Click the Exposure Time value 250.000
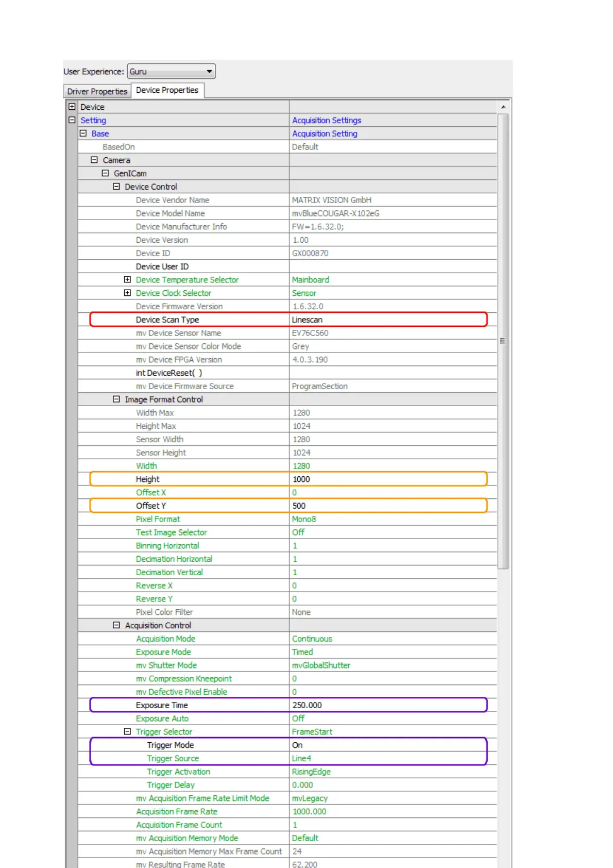Image resolution: width=613 pixels, height=868 pixels. click(307, 705)
